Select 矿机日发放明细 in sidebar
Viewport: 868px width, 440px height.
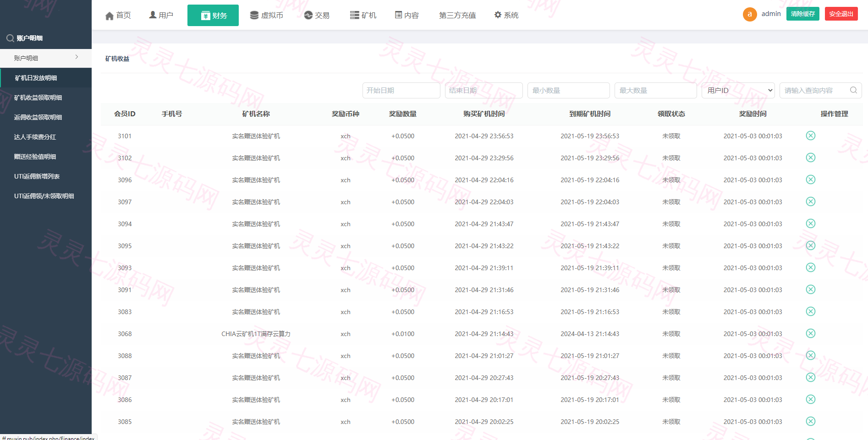click(x=46, y=78)
